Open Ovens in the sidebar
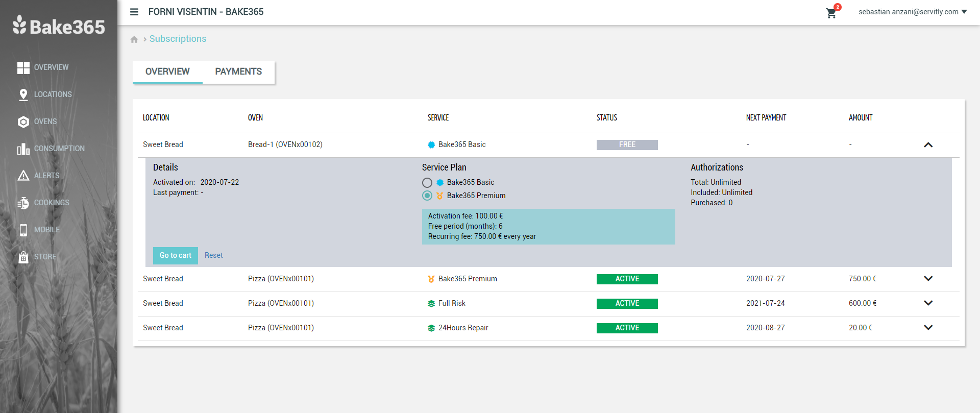The width and height of the screenshot is (980, 413). tap(45, 122)
